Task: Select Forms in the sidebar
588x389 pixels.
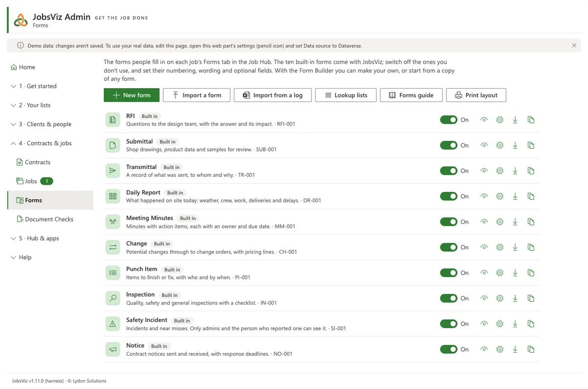Action: pyautogui.click(x=50, y=200)
